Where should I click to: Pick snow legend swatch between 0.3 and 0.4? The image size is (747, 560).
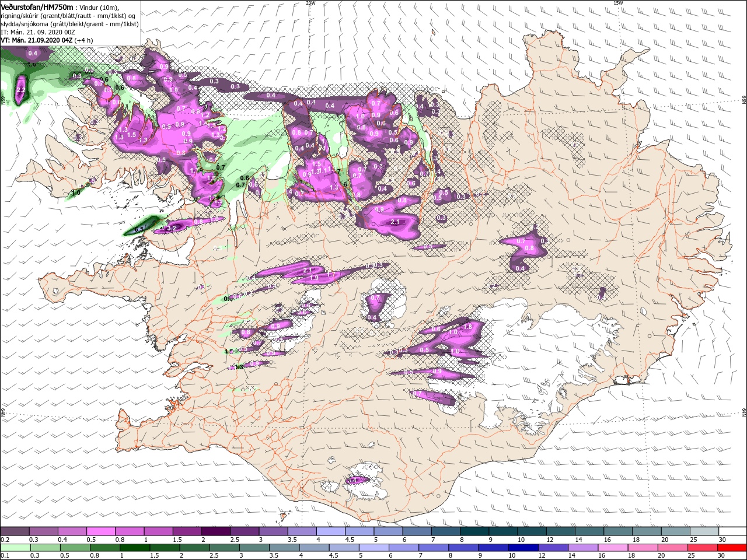(x=43, y=531)
